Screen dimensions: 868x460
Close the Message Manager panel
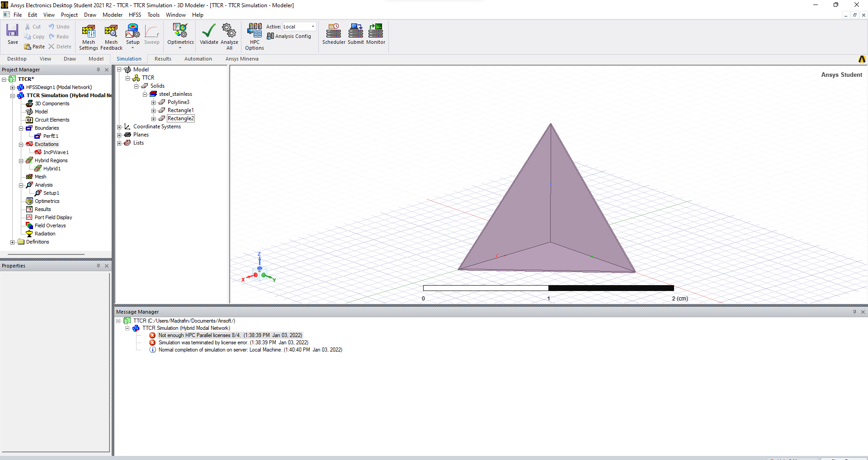[863, 312]
